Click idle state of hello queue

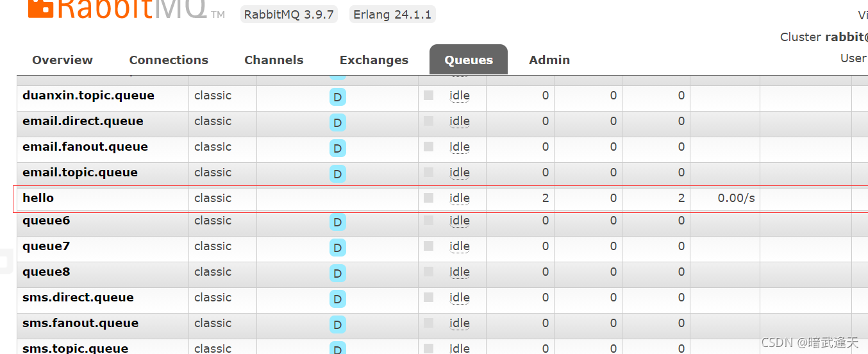tap(460, 198)
